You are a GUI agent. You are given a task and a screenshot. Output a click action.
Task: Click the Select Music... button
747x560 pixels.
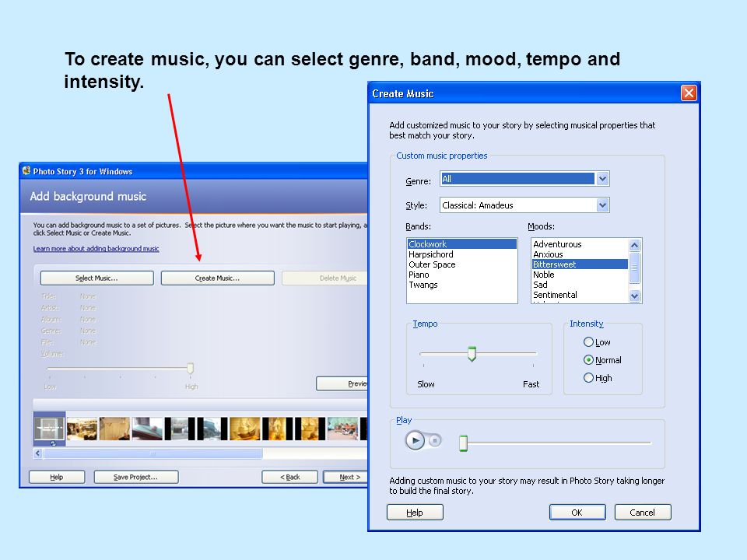(x=96, y=278)
